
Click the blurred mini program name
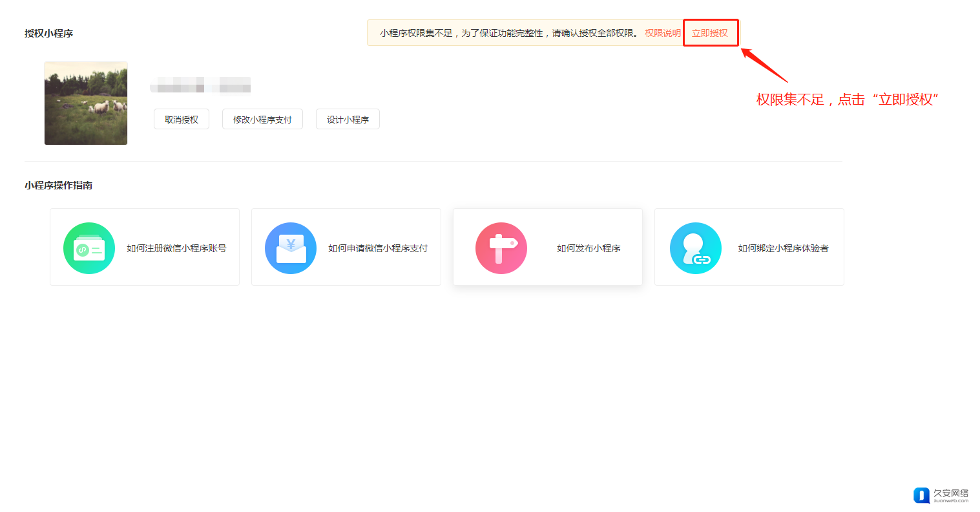click(x=200, y=85)
